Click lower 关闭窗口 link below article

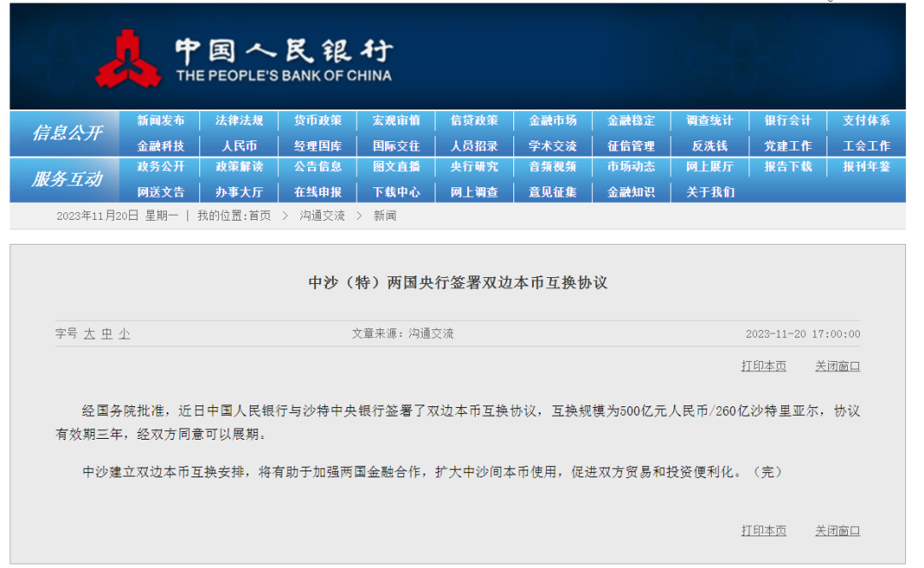(838, 531)
